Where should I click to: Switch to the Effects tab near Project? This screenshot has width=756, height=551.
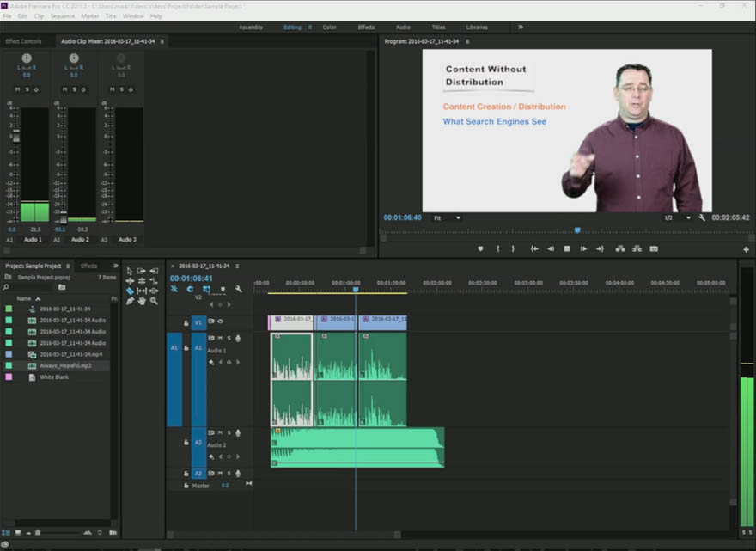(88, 266)
